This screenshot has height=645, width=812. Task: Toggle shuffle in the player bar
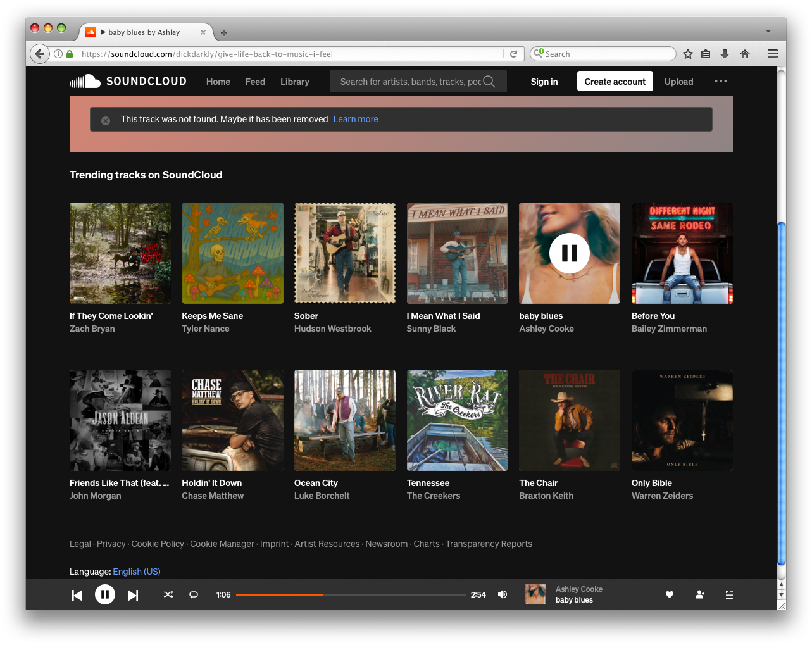168,595
